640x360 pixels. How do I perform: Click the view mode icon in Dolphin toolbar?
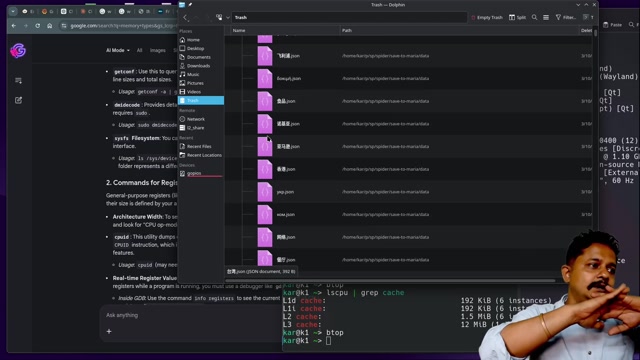(219, 18)
